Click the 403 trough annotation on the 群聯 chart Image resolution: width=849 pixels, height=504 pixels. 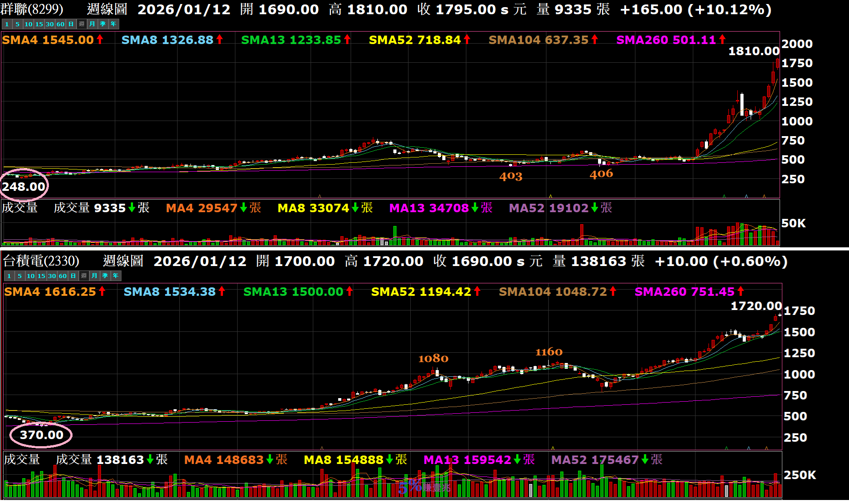pos(510,177)
